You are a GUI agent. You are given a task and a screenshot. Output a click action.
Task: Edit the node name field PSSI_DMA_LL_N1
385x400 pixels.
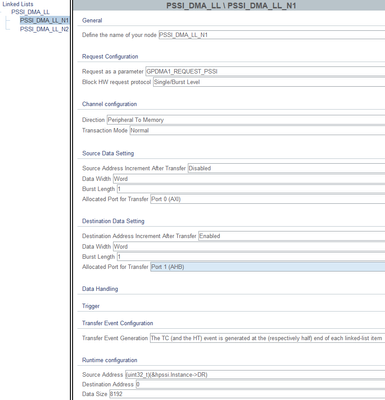point(272,35)
